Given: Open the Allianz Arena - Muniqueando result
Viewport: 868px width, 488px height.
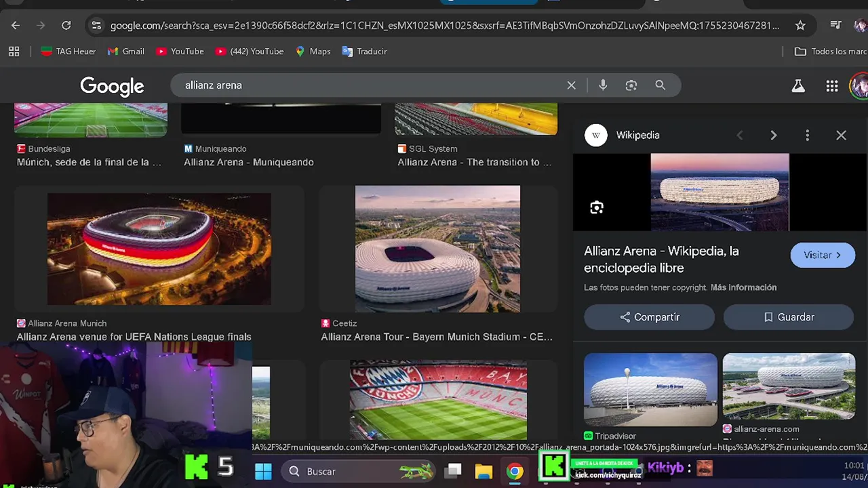Looking at the screenshot, I should coord(249,162).
